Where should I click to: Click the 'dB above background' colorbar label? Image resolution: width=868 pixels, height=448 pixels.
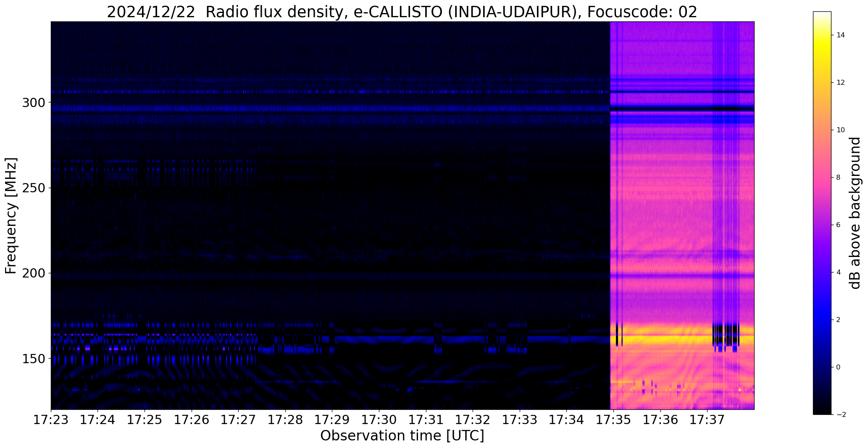click(x=855, y=213)
